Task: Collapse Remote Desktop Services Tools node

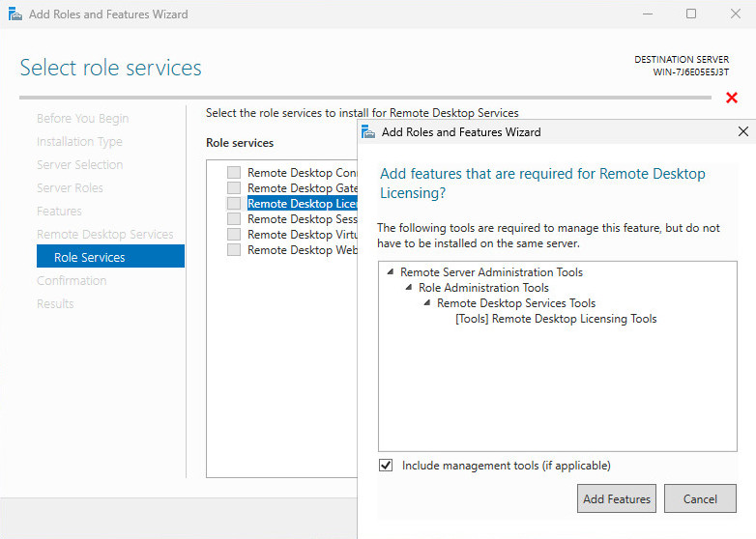Action: 427,303
